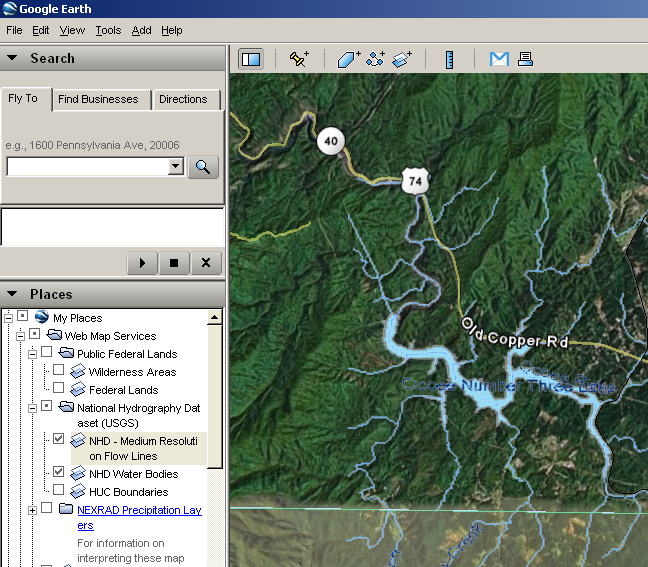Click the Add Placemark pushpin icon

(298, 60)
